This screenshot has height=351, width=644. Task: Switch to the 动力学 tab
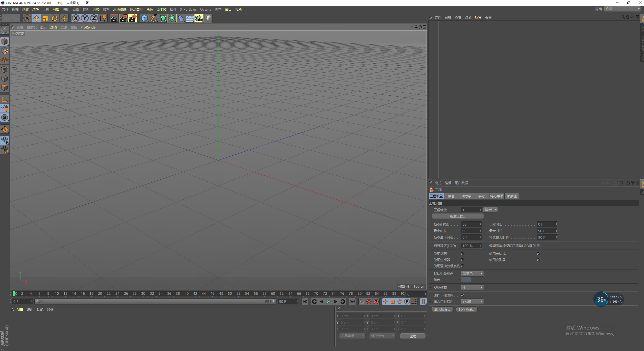pyautogui.click(x=466, y=196)
